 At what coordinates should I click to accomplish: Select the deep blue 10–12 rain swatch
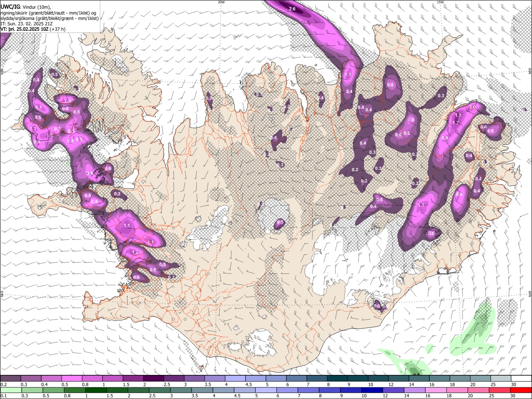(372, 390)
